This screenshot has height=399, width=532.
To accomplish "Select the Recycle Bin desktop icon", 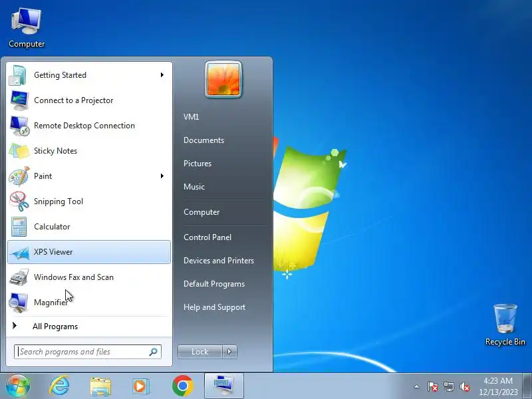I will [505, 325].
